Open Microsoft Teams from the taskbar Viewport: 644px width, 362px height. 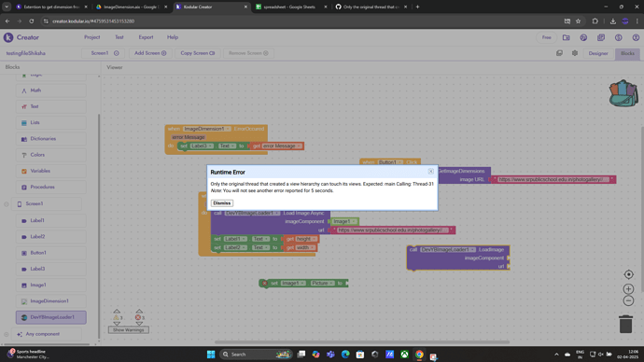[330, 355]
